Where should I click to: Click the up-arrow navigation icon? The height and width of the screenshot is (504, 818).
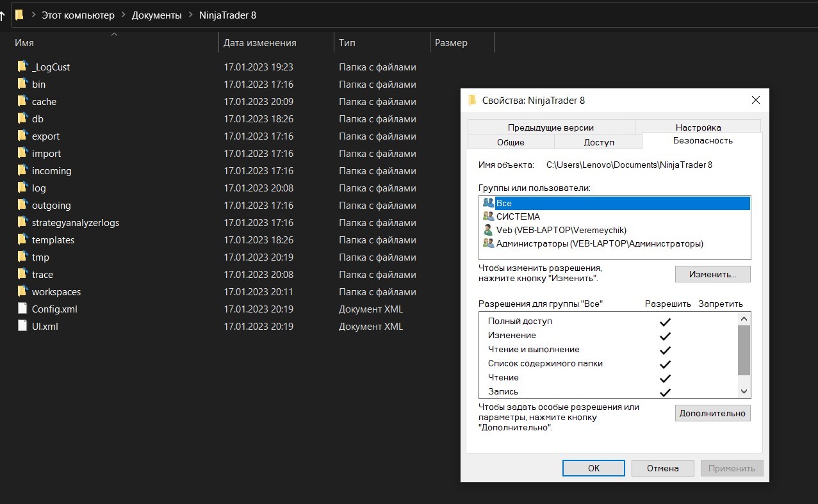2,15
